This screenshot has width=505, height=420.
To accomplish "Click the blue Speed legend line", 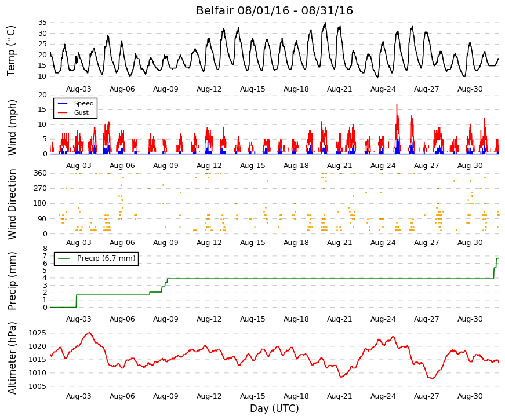I will click(x=63, y=103).
